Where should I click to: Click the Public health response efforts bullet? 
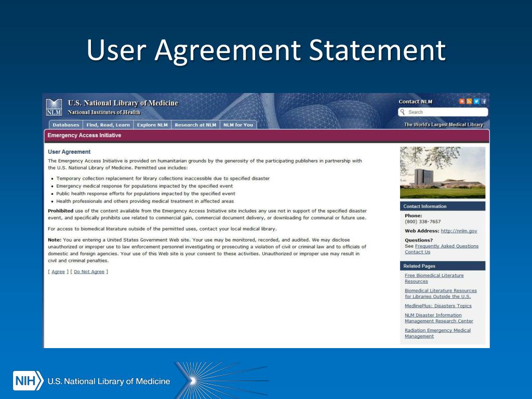(x=145, y=194)
